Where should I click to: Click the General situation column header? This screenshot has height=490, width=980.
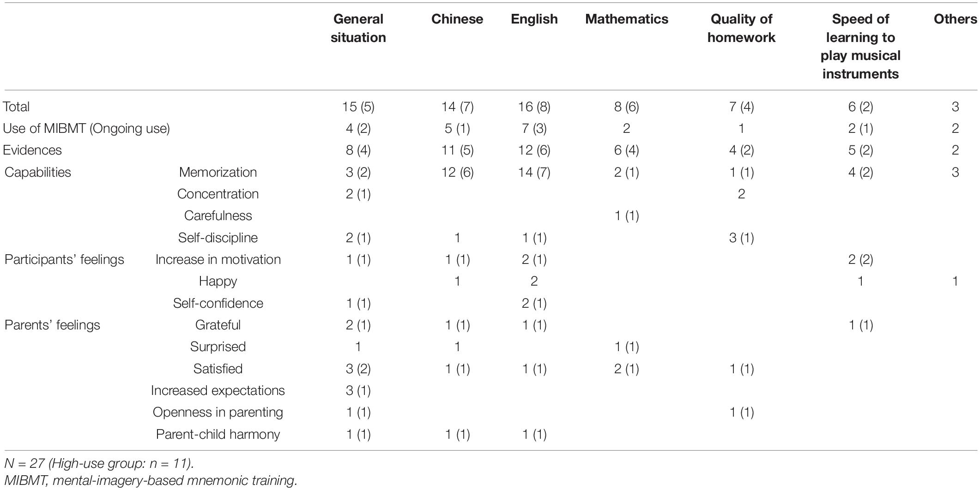pyautogui.click(x=358, y=28)
